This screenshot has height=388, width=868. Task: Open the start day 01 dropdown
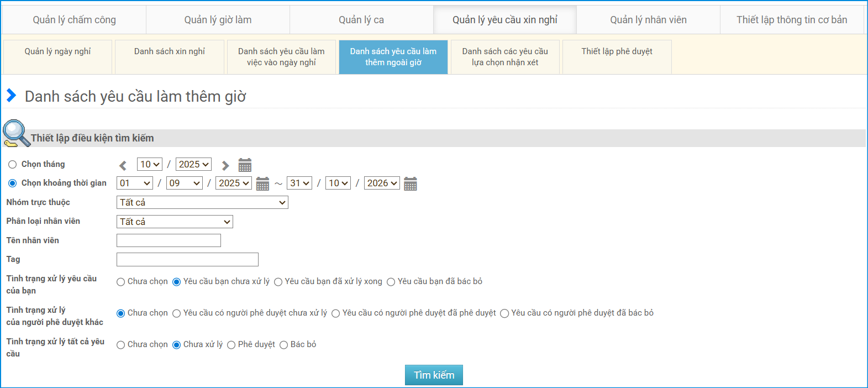click(134, 183)
